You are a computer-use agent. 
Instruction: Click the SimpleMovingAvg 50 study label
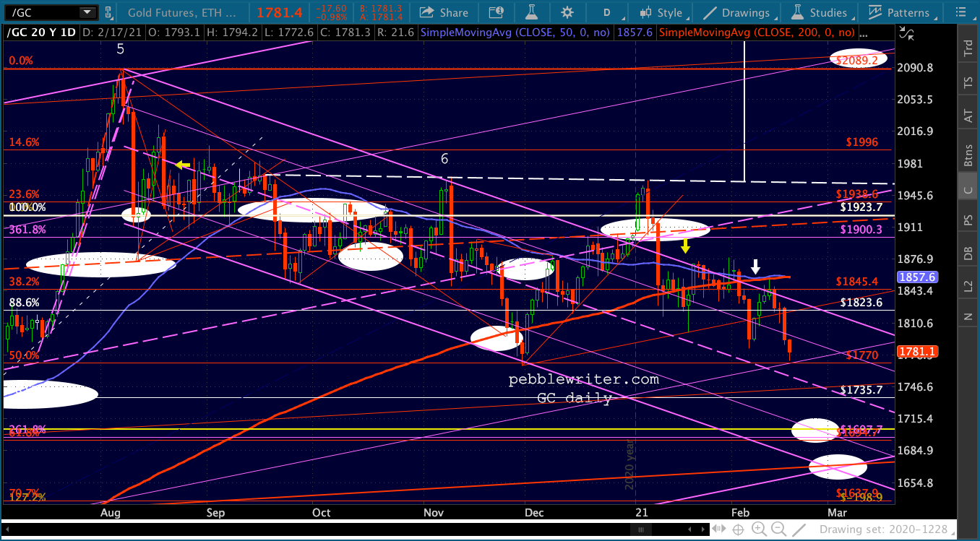515,33
